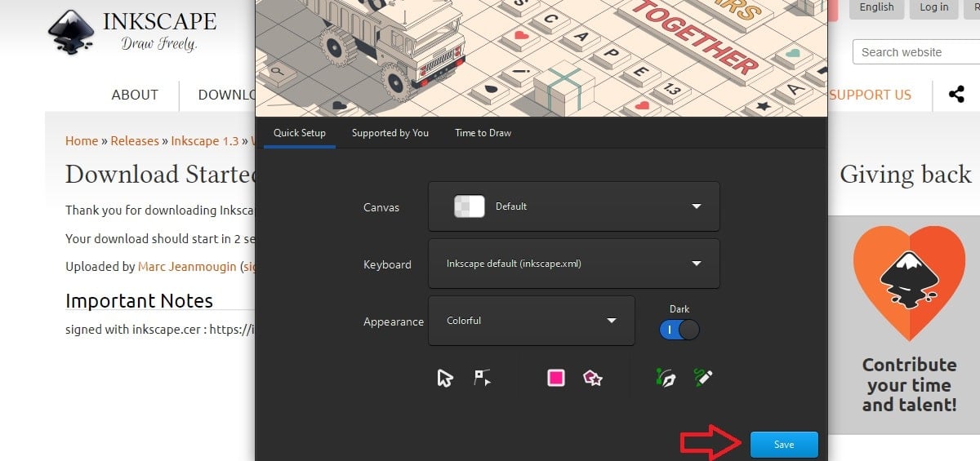
Task: Open the SUPPORT US menu item
Action: click(870, 95)
